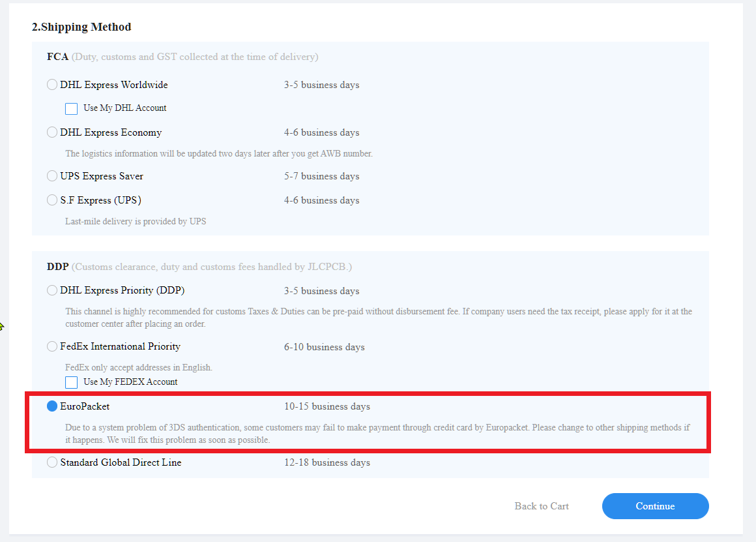The width and height of the screenshot is (756, 542).
Task: Choose FedEx International Priority radio button
Action: [x=52, y=347]
